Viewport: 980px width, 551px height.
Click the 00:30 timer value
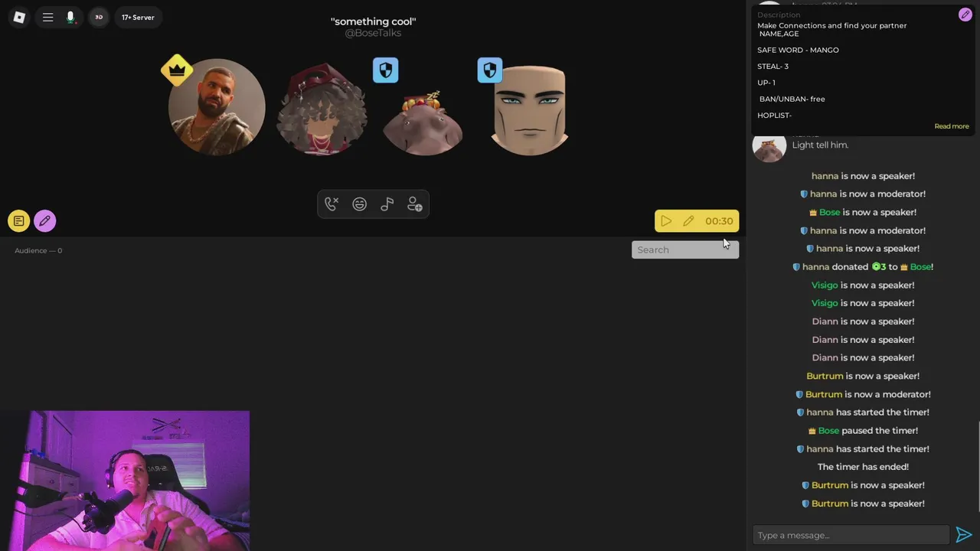pos(719,221)
